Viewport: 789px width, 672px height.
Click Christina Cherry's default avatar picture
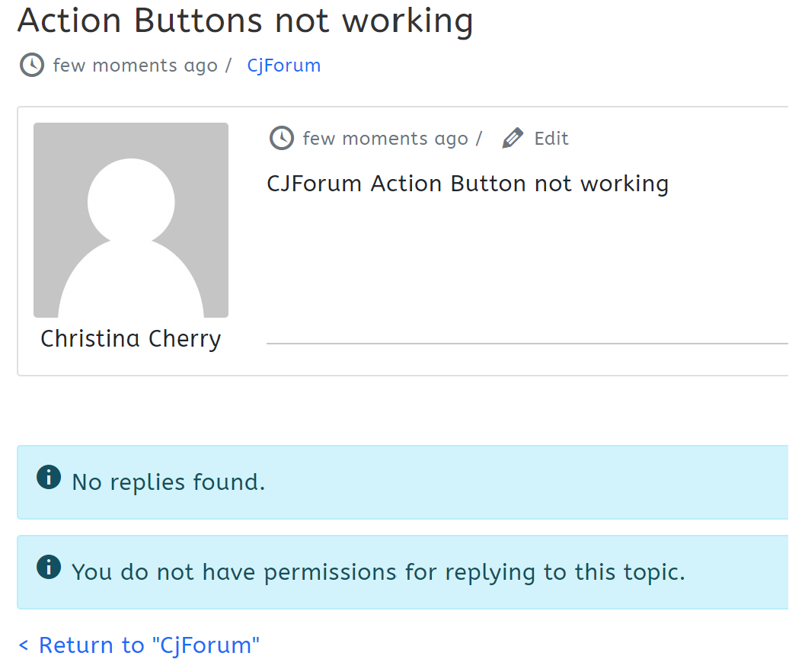tap(131, 219)
